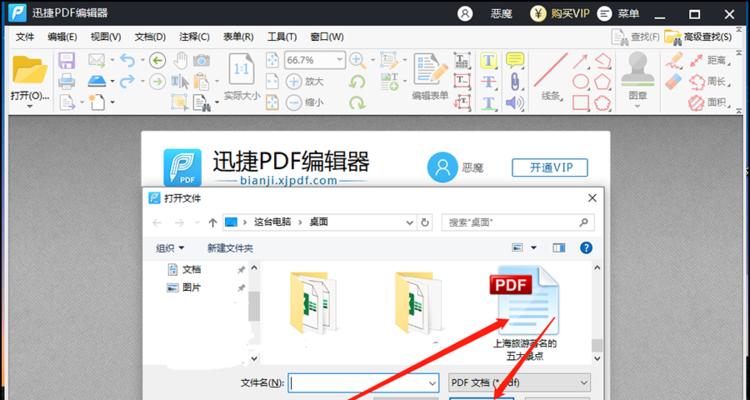Take a snapshot with the camera icon

tap(202, 60)
